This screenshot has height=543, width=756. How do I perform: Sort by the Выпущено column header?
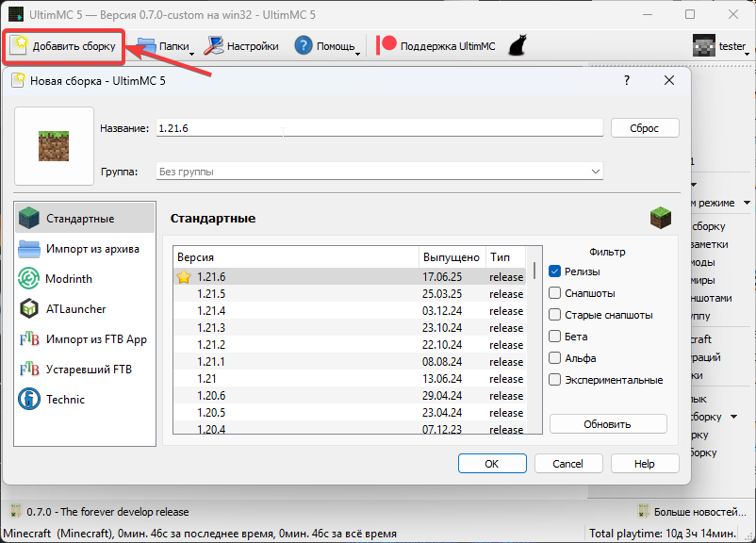pos(452,257)
